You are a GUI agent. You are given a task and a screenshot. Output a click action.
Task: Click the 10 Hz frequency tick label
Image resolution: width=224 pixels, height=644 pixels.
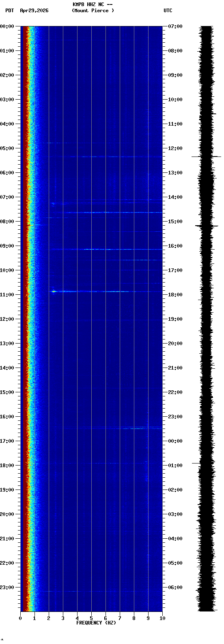pyautogui.click(x=162, y=618)
